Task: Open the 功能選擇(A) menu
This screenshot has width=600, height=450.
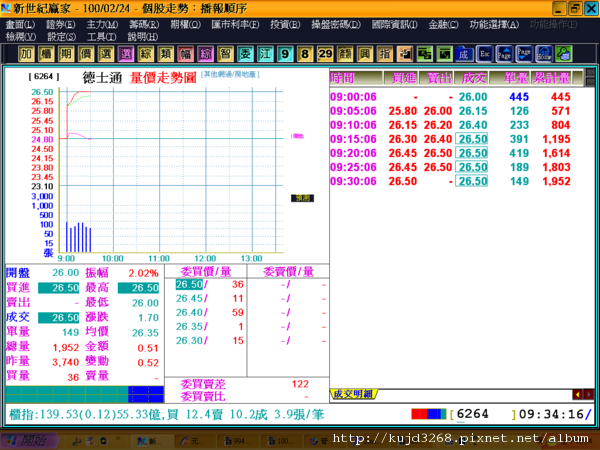Action: (494, 25)
